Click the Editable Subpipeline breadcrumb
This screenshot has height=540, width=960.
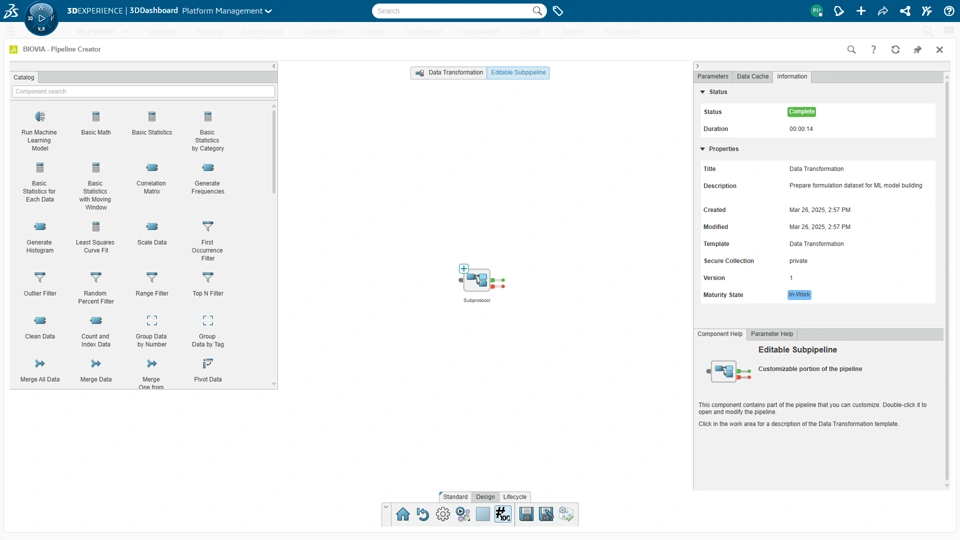519,73
